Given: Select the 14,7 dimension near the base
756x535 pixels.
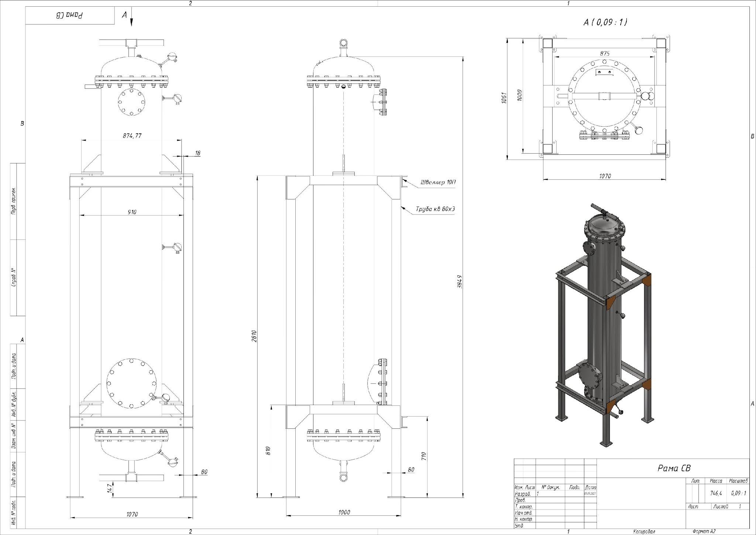Looking at the screenshot, I should pos(108,488).
